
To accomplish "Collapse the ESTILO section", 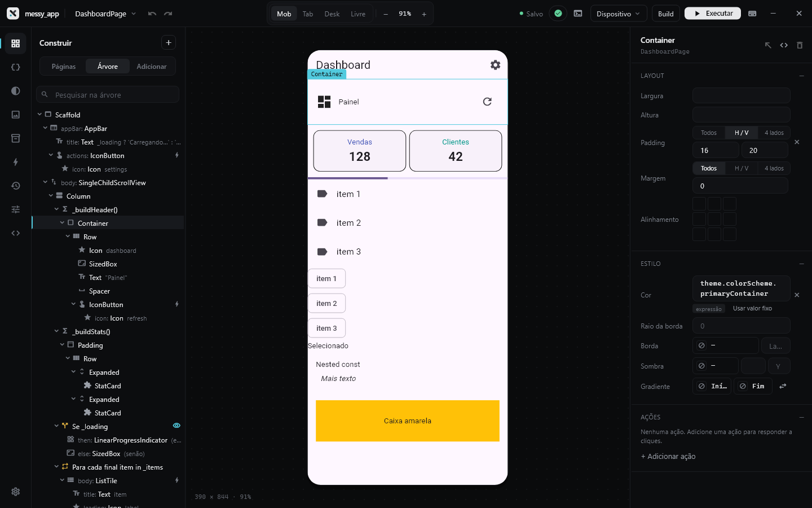I will tap(801, 264).
